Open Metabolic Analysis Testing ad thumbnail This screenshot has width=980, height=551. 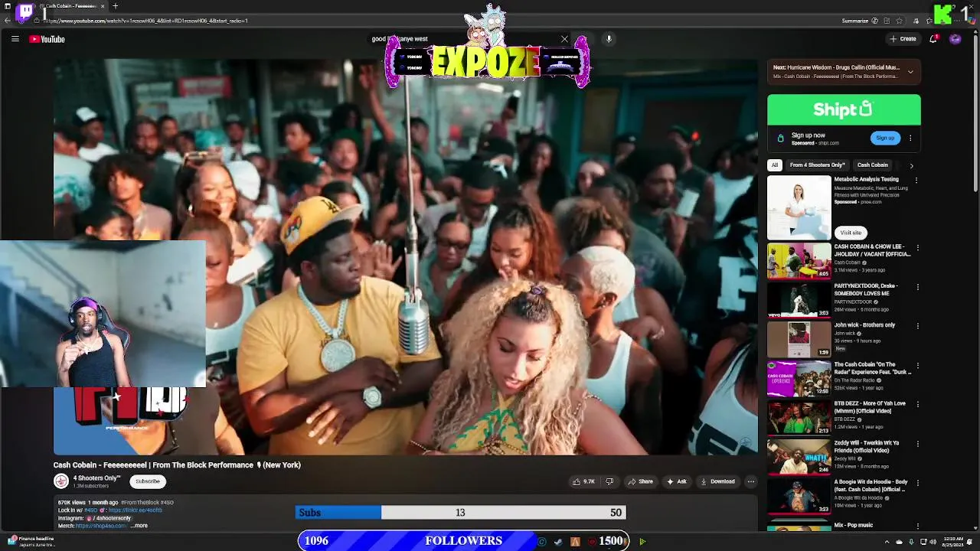[x=799, y=207]
